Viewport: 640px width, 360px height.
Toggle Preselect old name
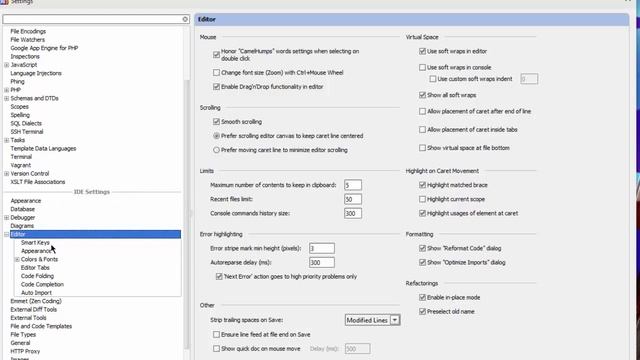point(422,312)
